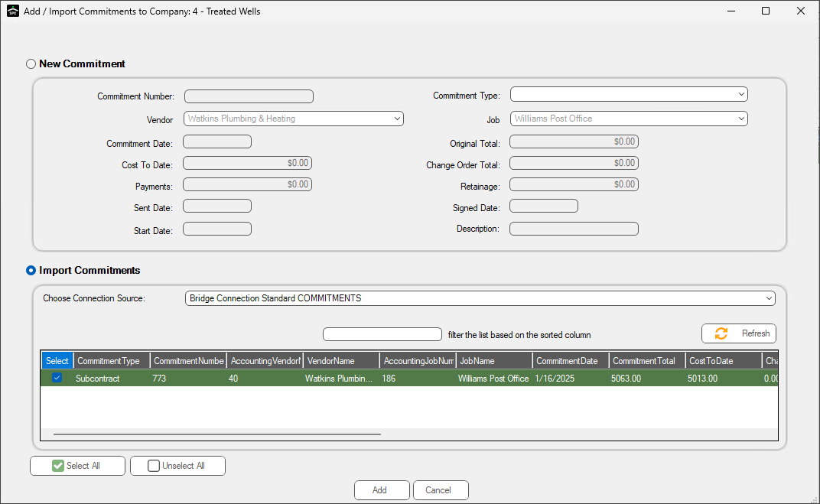This screenshot has width=820, height=504.
Task: Click the Description field
Action: pyautogui.click(x=574, y=229)
